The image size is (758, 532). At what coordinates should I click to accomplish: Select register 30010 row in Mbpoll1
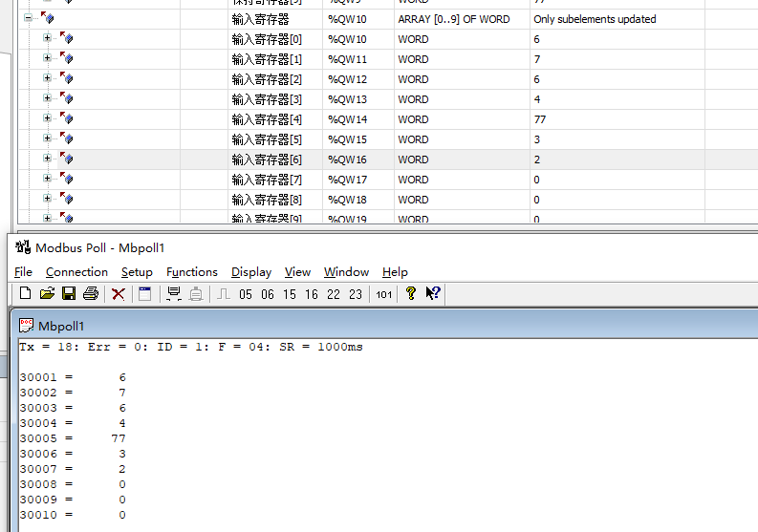[x=73, y=515]
